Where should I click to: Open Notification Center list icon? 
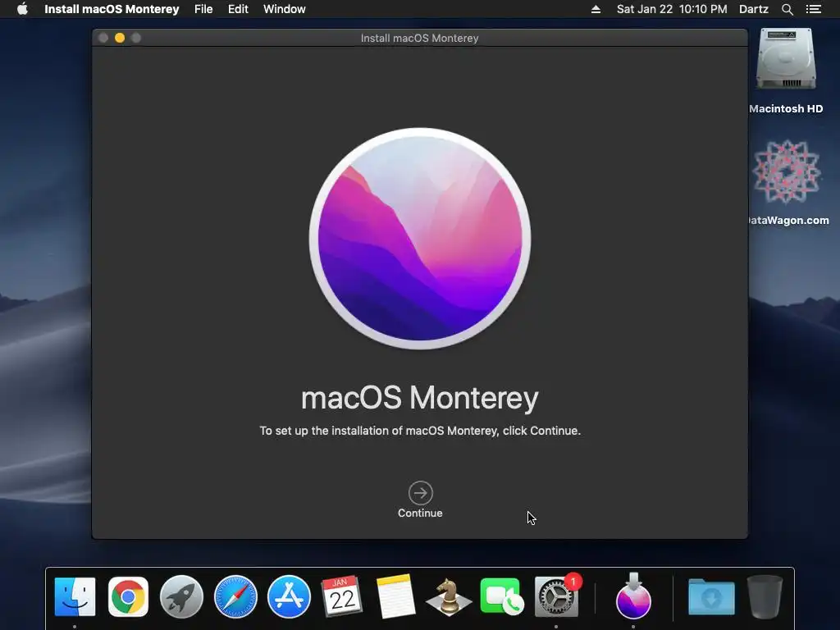pyautogui.click(x=813, y=9)
